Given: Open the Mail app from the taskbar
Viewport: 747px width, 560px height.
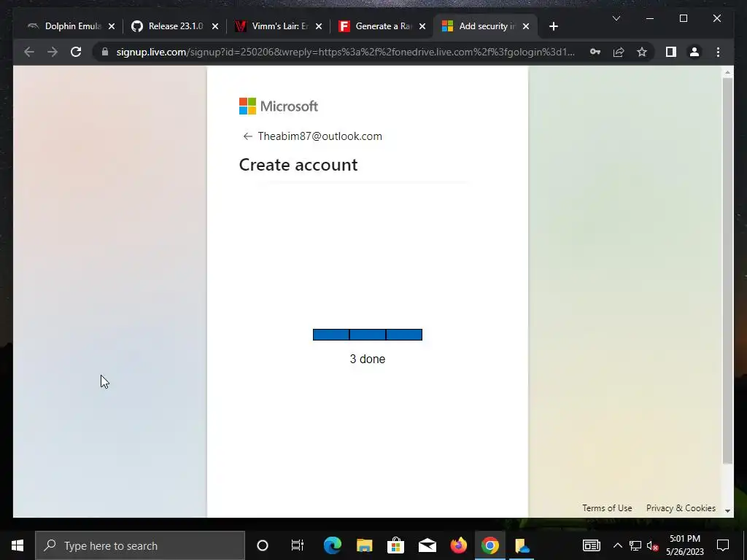Looking at the screenshot, I should coord(427,545).
